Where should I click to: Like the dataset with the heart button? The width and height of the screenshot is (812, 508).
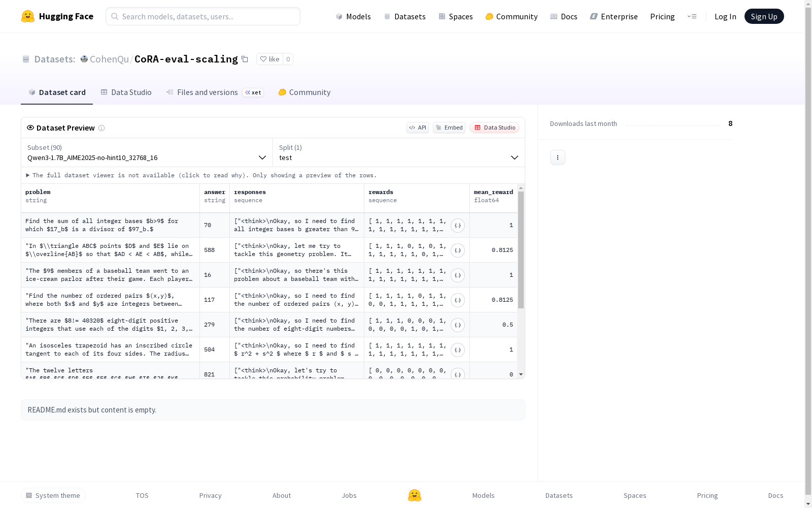(x=269, y=59)
